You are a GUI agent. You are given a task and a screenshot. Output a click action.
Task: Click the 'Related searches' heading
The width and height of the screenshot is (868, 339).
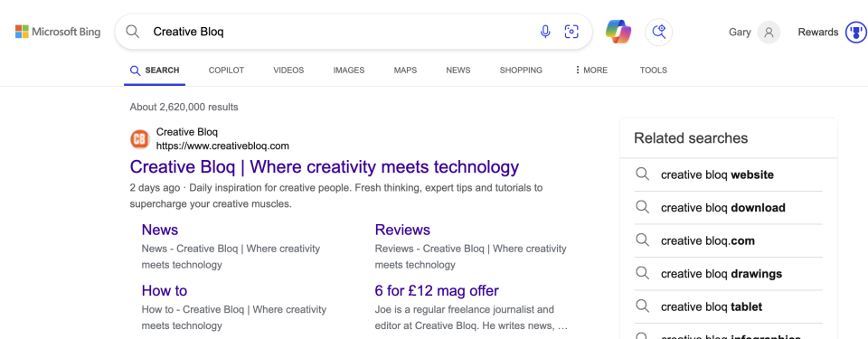pyautogui.click(x=691, y=138)
